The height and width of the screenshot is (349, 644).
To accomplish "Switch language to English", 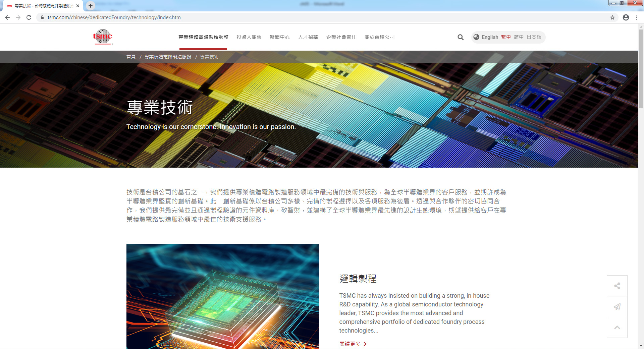I will point(490,37).
